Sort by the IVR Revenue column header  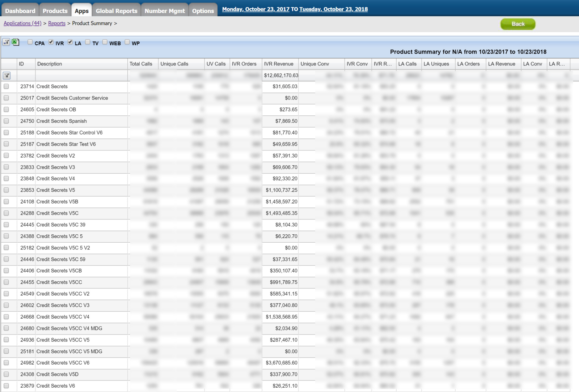(x=279, y=64)
